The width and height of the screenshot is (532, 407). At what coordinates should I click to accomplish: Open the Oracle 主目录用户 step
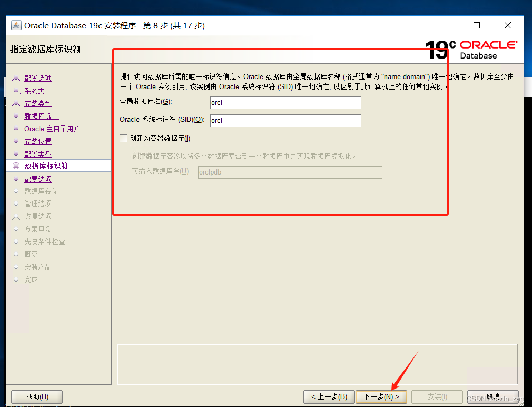coord(53,129)
